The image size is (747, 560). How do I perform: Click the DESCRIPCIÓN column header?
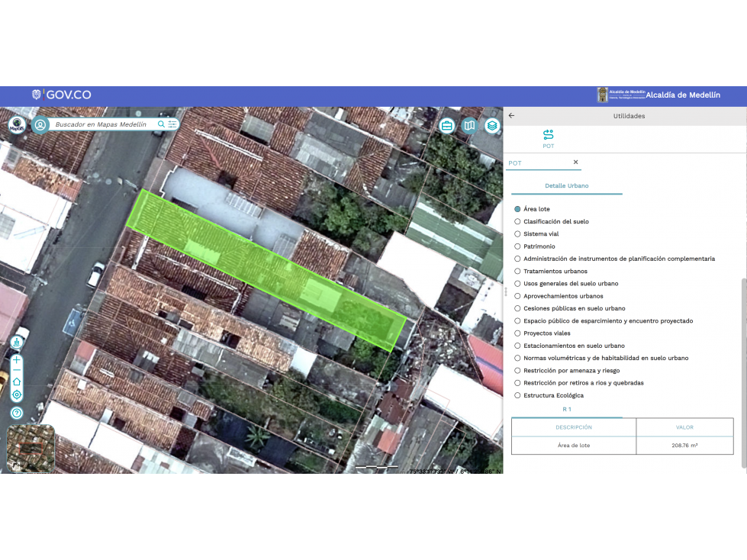[x=574, y=427]
